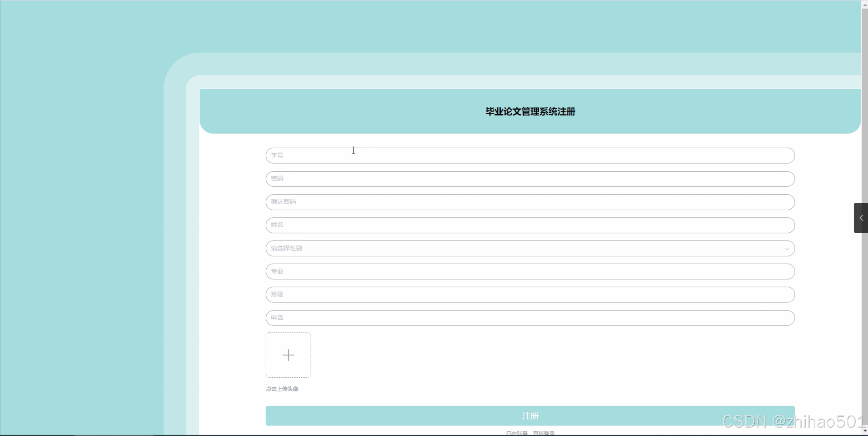Click the 毕业论文管理系统注册 heading
Screen dimensions: 868x436
coord(530,112)
